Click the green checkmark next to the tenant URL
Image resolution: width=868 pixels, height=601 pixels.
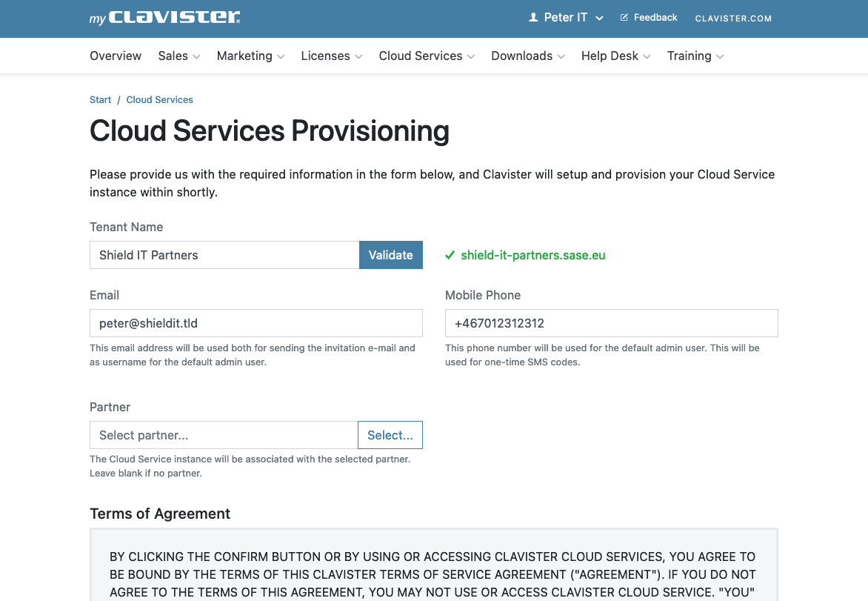[x=450, y=255]
